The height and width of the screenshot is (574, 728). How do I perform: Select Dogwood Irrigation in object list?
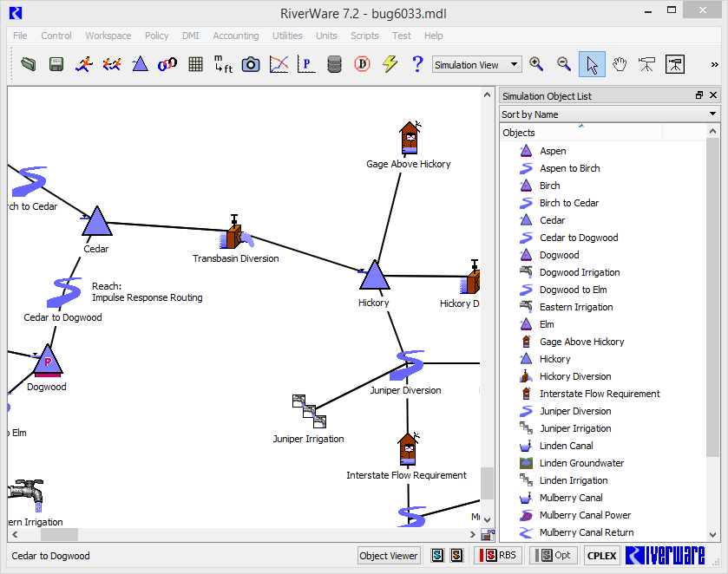coord(580,272)
